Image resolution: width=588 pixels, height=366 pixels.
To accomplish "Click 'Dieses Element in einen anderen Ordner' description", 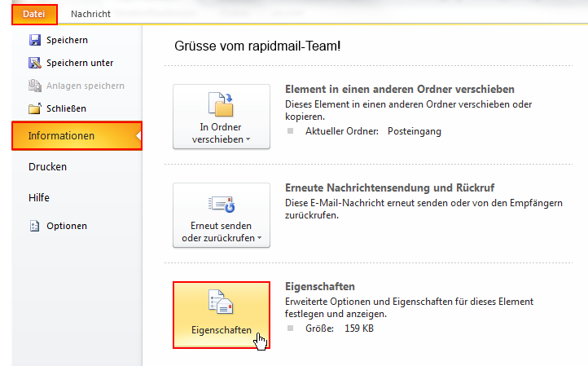I will [x=408, y=110].
